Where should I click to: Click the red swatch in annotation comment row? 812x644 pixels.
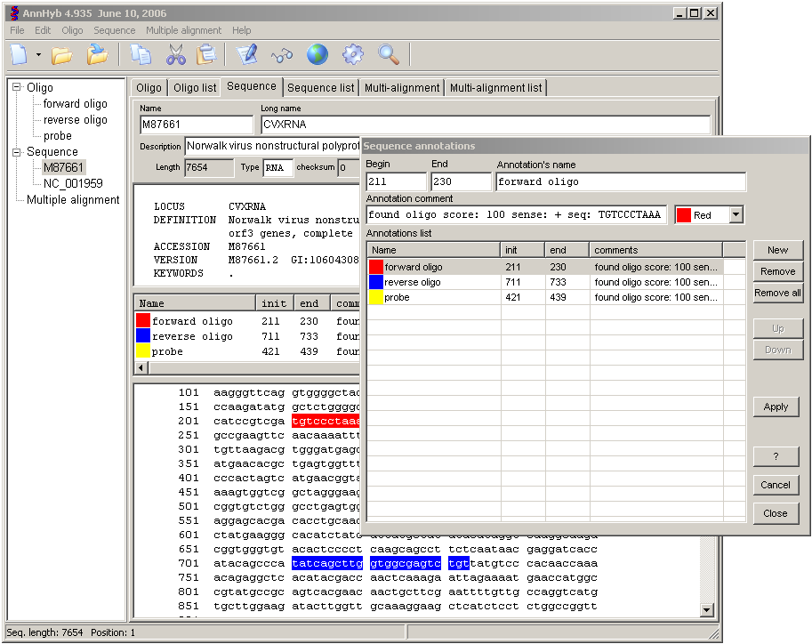[x=684, y=215]
